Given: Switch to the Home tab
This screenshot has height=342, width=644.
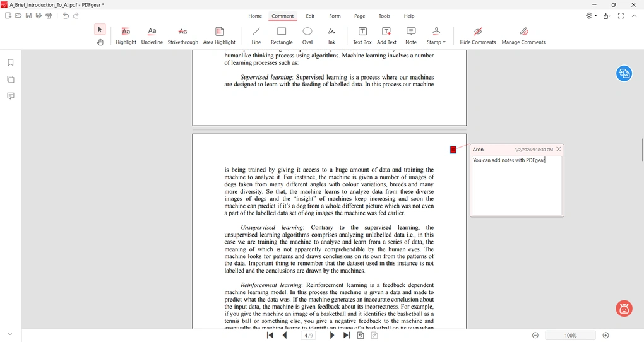Looking at the screenshot, I should pyautogui.click(x=255, y=16).
